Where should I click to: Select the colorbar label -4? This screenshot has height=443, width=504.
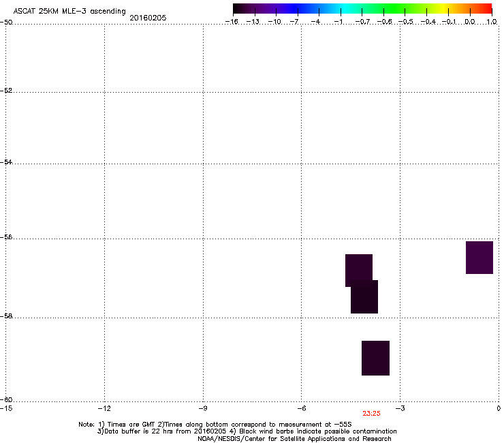[315, 22]
